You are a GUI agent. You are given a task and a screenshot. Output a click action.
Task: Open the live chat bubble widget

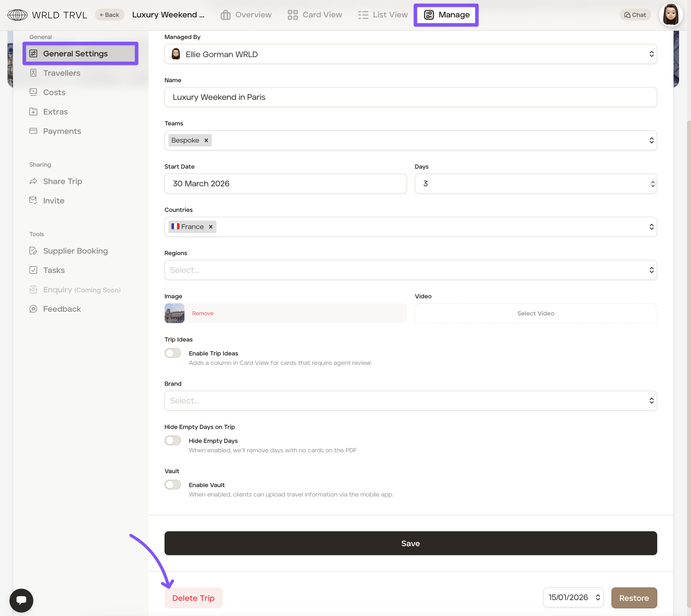tap(21, 600)
